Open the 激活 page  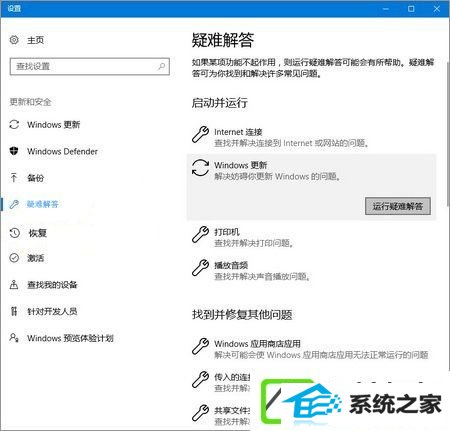(35, 258)
